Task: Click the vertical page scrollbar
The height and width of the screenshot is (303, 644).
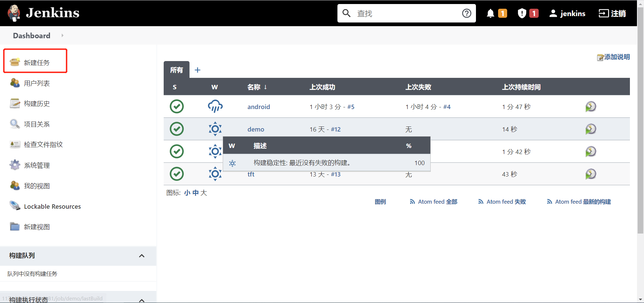Action: (640, 121)
